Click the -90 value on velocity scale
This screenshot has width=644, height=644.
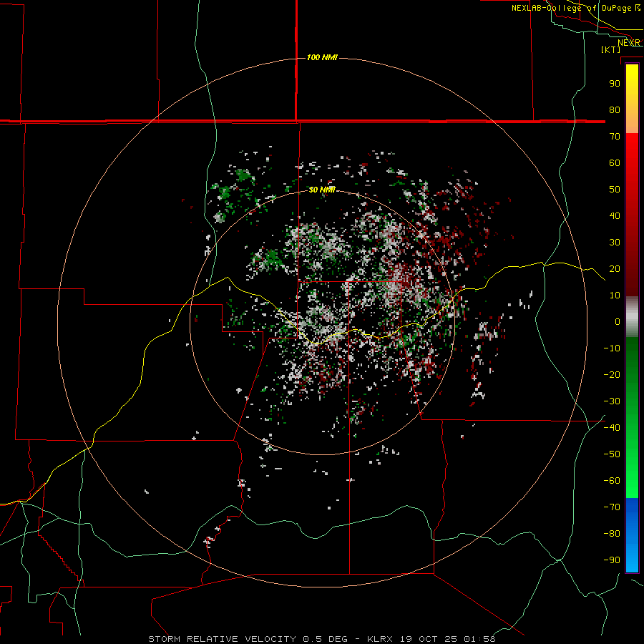(612, 560)
